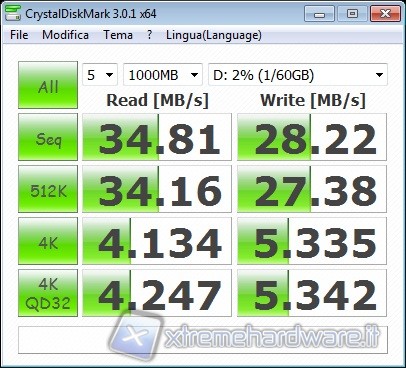The image size is (406, 368).
Task: Run the 4K random test
Action: point(48,241)
